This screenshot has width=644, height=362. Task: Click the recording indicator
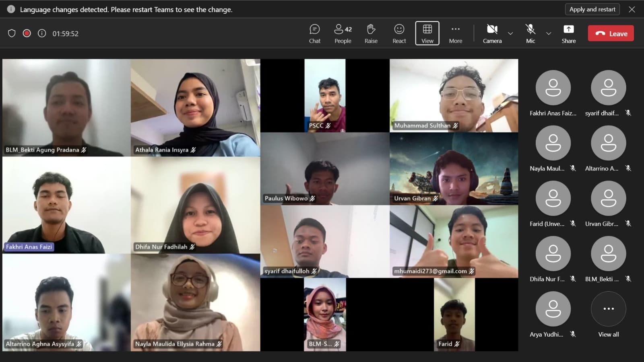pyautogui.click(x=27, y=33)
